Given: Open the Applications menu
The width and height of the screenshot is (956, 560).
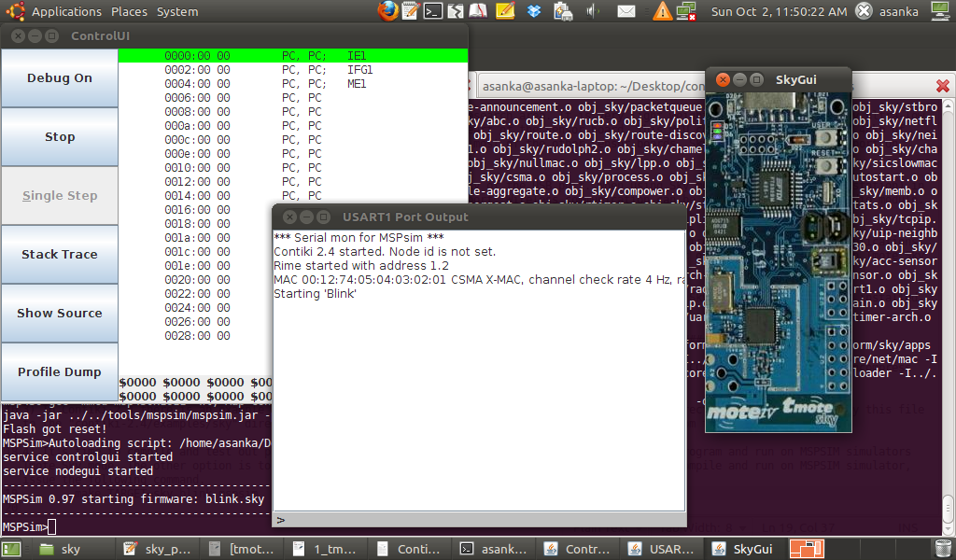Looking at the screenshot, I should 67,11.
